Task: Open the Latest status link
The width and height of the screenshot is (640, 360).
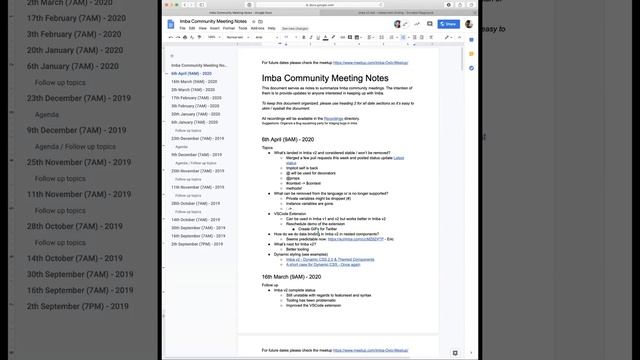Action: [345, 160]
